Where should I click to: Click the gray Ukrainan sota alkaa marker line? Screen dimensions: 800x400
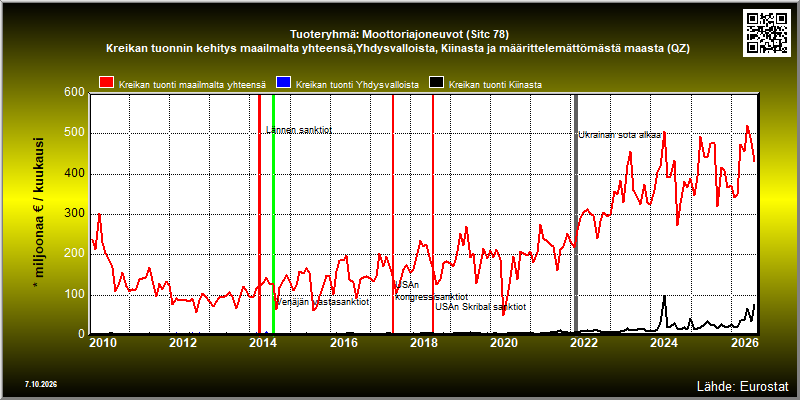576,214
